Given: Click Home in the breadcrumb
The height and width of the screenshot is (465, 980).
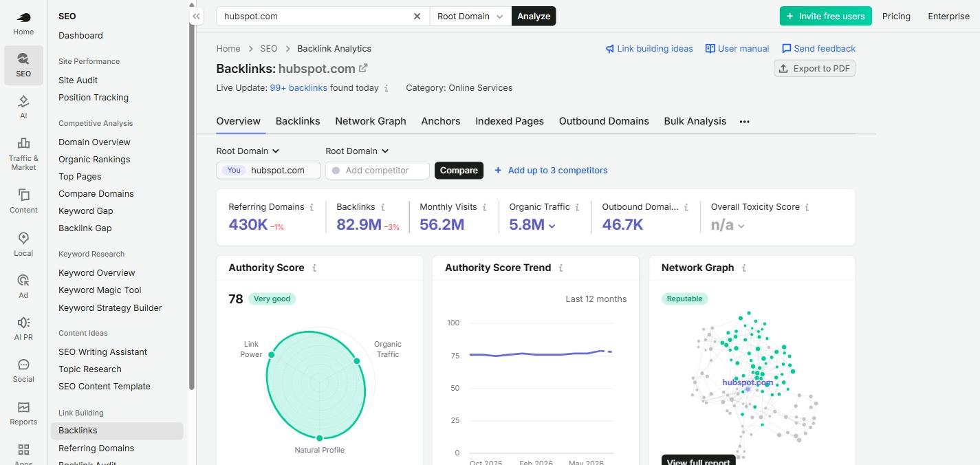Looking at the screenshot, I should tap(228, 49).
